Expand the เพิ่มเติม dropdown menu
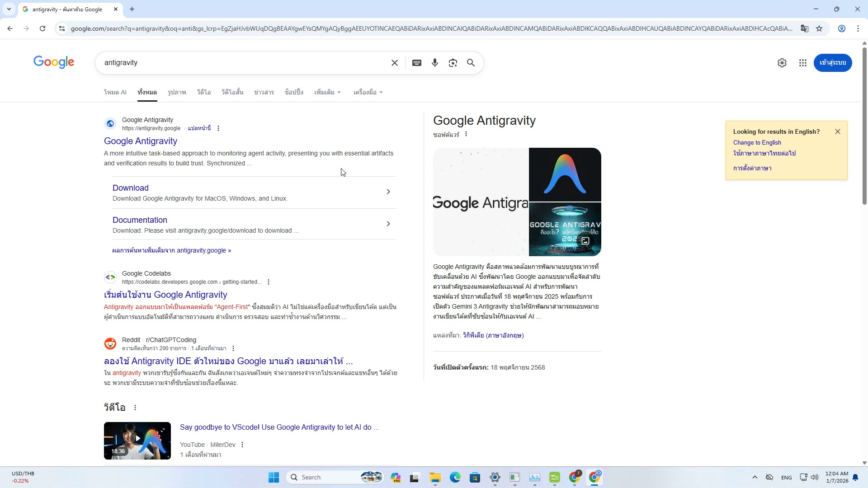Viewport: 868px width, 488px height. click(327, 92)
